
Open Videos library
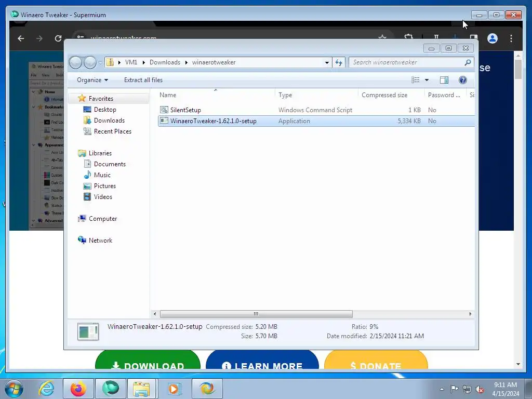[x=103, y=197]
